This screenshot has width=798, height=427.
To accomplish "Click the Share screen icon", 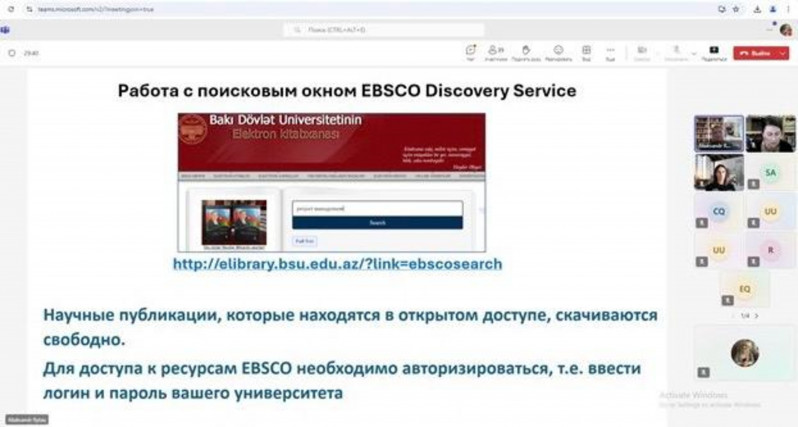I will pyautogui.click(x=714, y=52).
